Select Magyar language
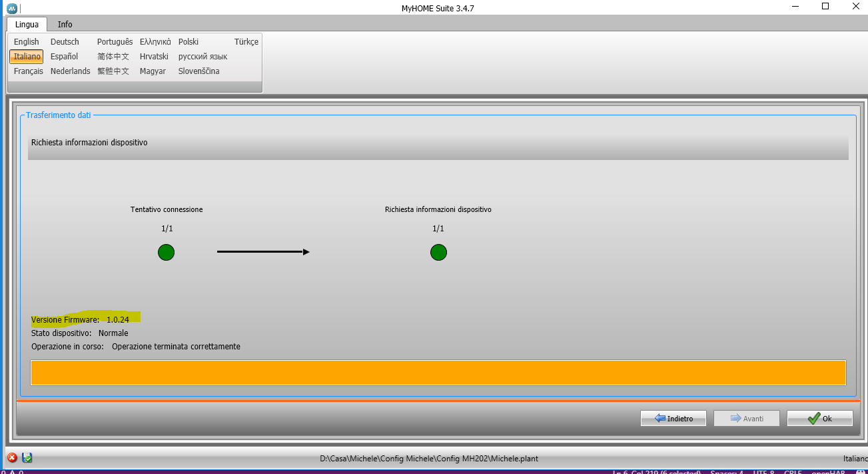Screen dimensions: 868x474 (153, 71)
